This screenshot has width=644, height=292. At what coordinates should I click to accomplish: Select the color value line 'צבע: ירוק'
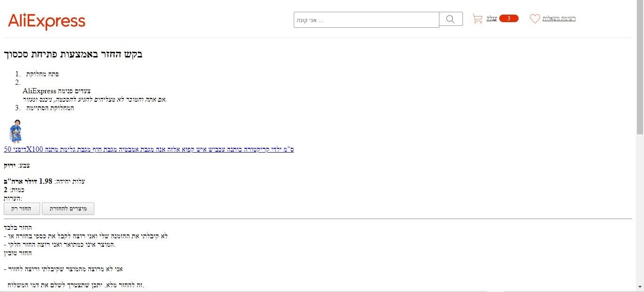[x=17, y=165]
